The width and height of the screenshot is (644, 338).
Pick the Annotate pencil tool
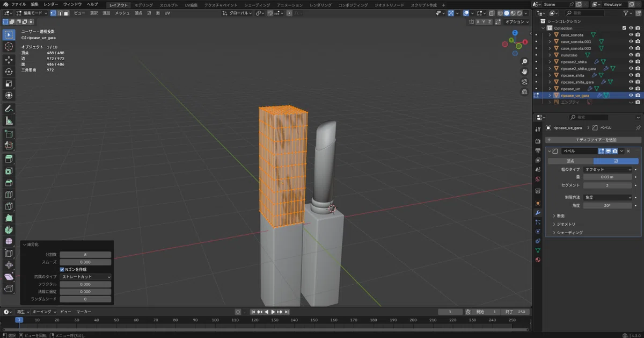[x=9, y=109]
